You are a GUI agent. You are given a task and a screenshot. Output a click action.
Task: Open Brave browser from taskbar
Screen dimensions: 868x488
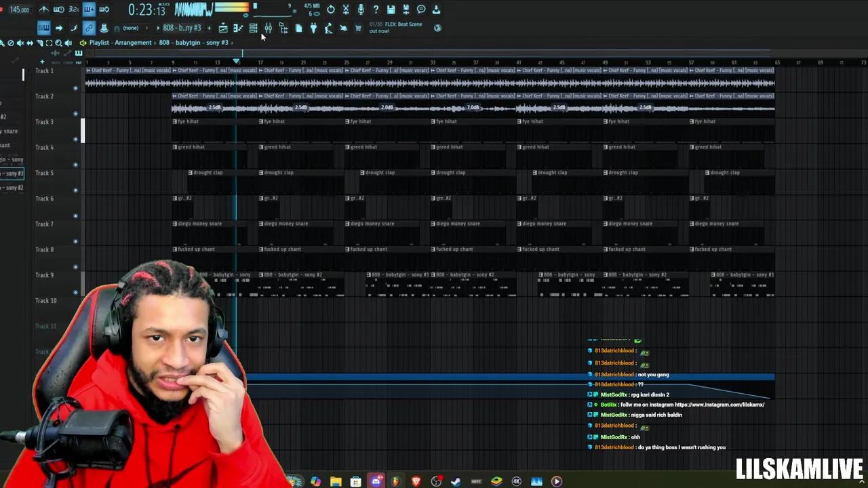pyautogui.click(x=416, y=481)
